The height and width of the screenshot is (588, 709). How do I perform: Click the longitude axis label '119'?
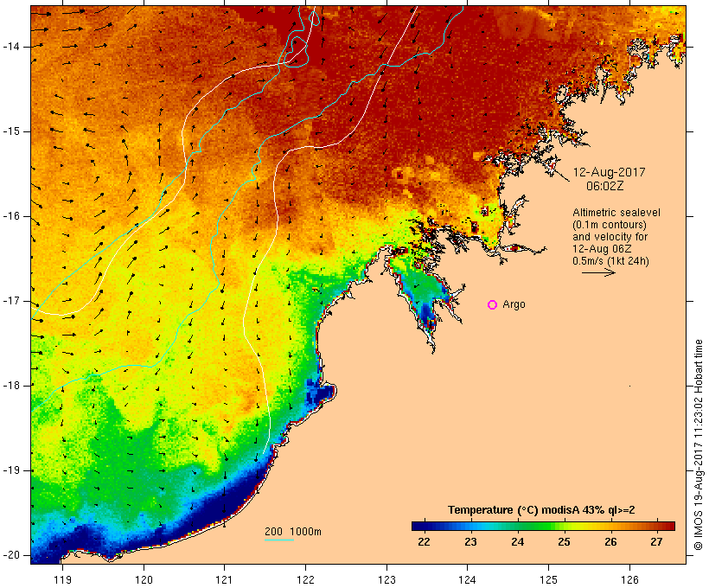(x=62, y=580)
